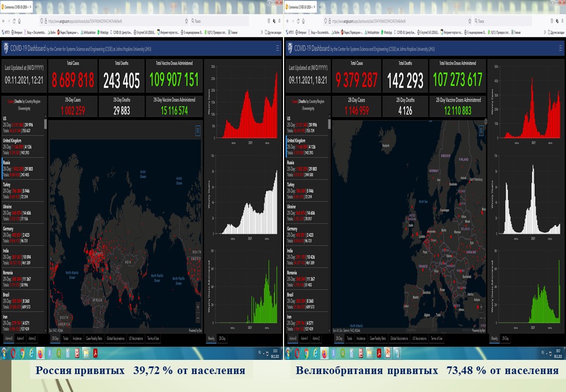This screenshot has height=392, width=566.
Task: Select Russia in the left dashboard country list
Action: [x=23, y=169]
